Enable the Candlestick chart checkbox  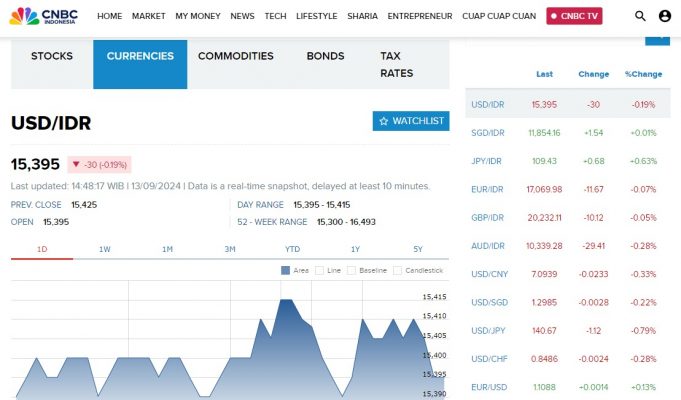pos(398,270)
